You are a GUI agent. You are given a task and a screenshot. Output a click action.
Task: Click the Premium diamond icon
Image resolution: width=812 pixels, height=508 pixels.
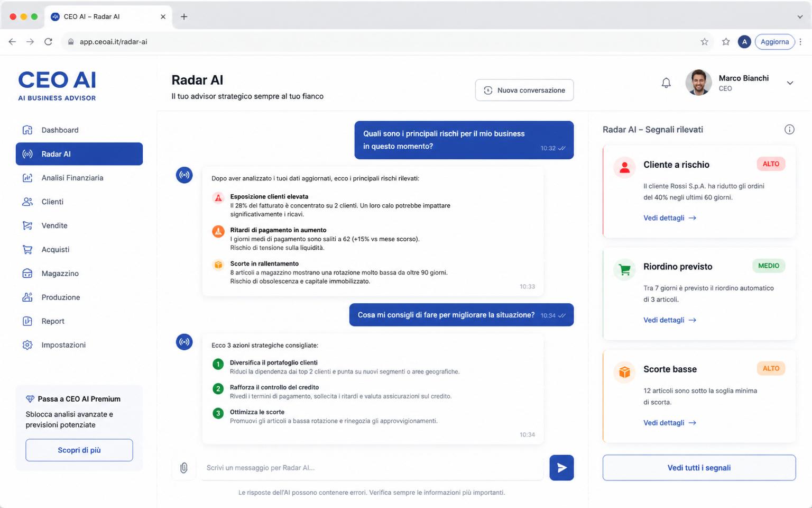click(x=30, y=399)
